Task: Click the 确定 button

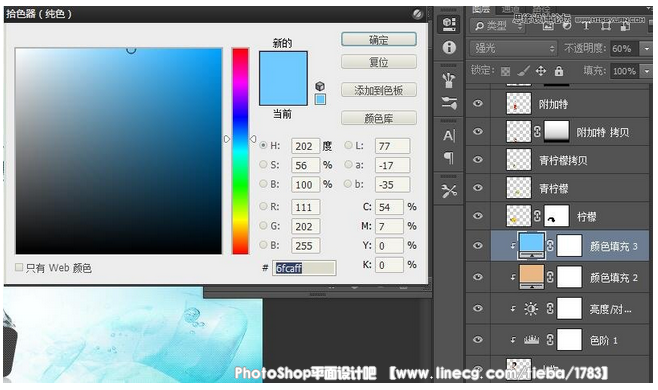Action: (x=379, y=40)
